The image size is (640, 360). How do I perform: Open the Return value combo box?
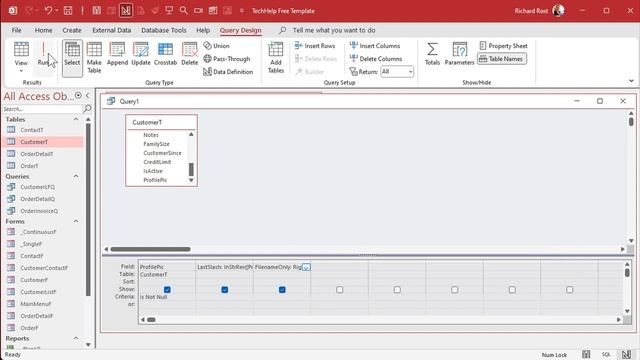click(397, 72)
